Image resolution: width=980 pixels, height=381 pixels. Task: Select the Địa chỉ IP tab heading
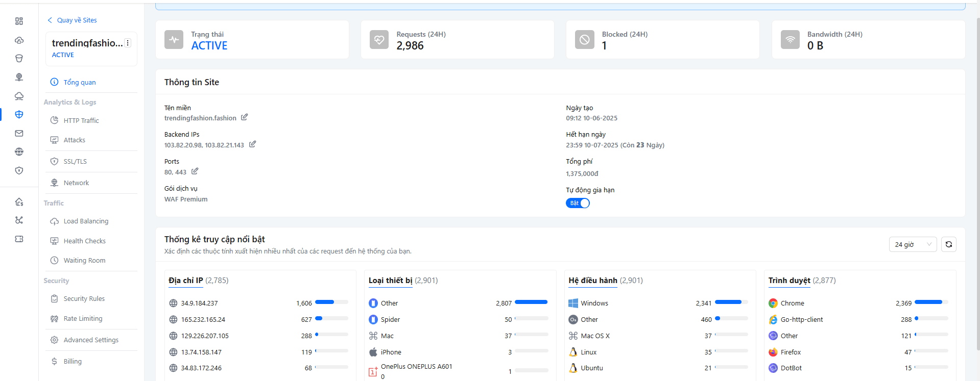pyautogui.click(x=186, y=281)
